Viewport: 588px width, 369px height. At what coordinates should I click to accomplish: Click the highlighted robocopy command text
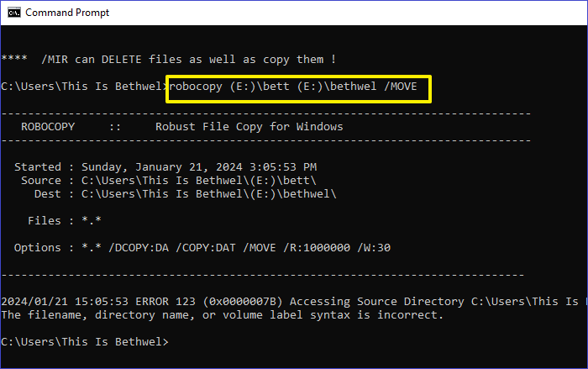click(298, 87)
